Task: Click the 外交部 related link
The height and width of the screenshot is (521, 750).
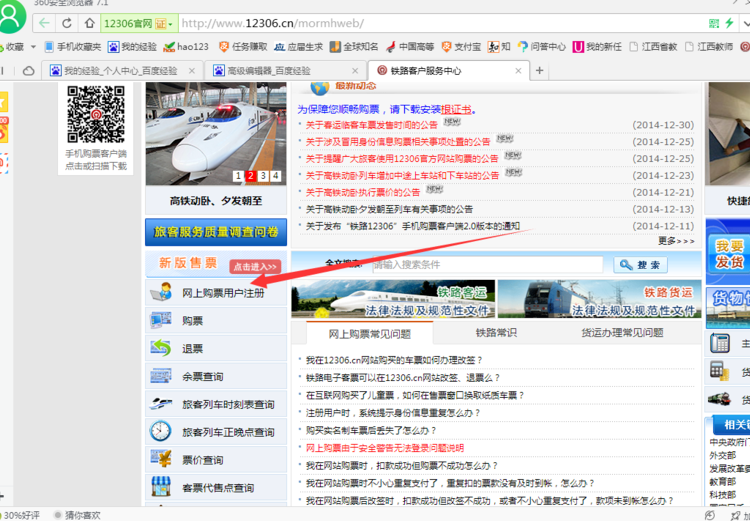Action: click(x=722, y=455)
